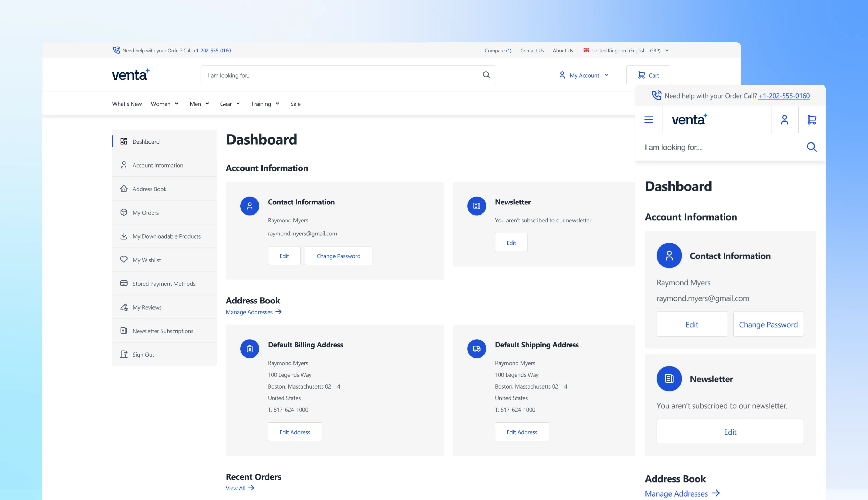
Task: Click the mobile header user account icon
Action: (x=784, y=120)
